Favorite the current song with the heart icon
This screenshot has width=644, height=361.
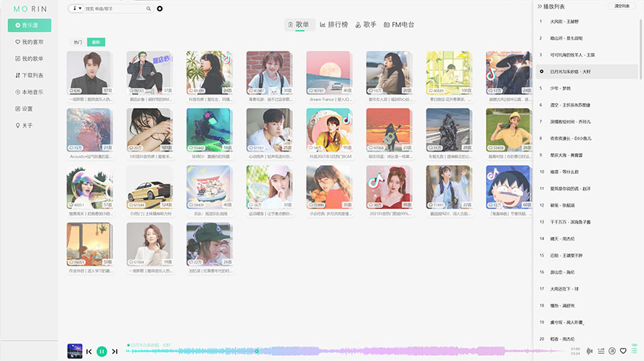click(x=623, y=351)
